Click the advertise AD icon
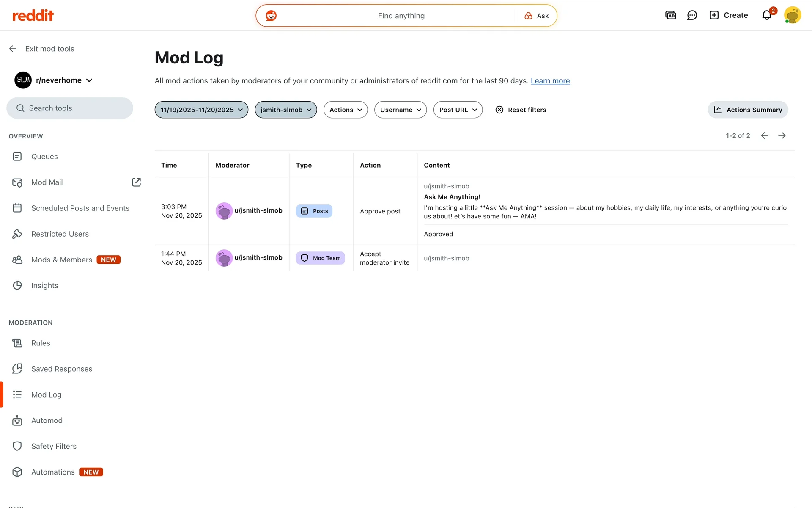812x508 pixels. (x=670, y=16)
